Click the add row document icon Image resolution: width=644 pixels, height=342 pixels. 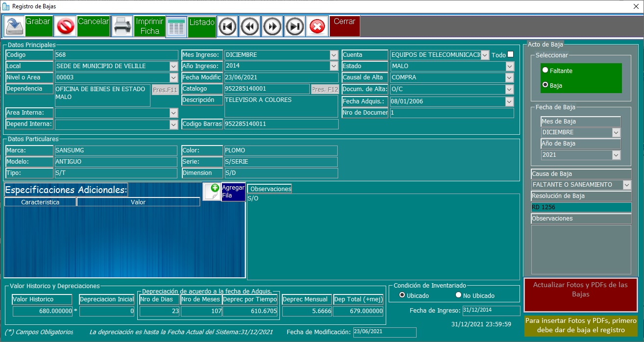point(212,192)
